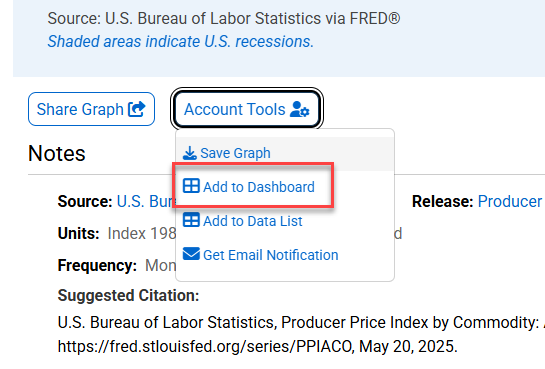Collapse the Account Tools dropdown
Viewport: 545px width, 369px height.
click(x=247, y=109)
